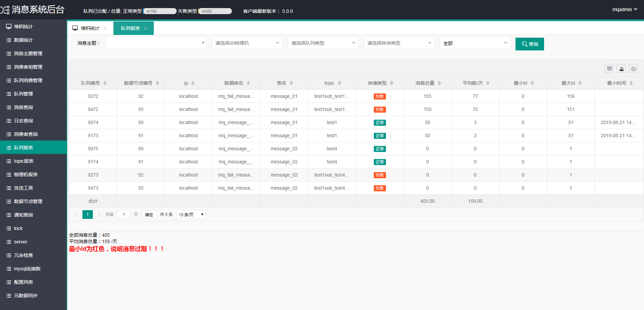Open 元数据同步 in the sidebar
This screenshot has width=644, height=310.
point(33,296)
